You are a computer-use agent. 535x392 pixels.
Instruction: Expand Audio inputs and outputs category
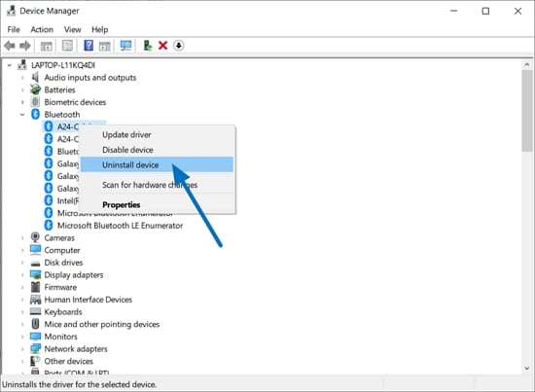pyautogui.click(x=22, y=78)
